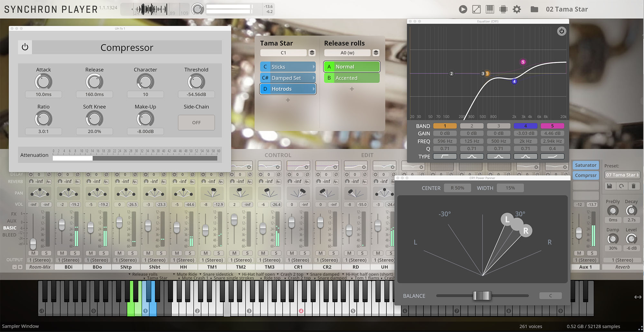Expand the Sticks articulation arrow
Image resolution: width=644 pixels, height=332 pixels.
click(x=314, y=67)
